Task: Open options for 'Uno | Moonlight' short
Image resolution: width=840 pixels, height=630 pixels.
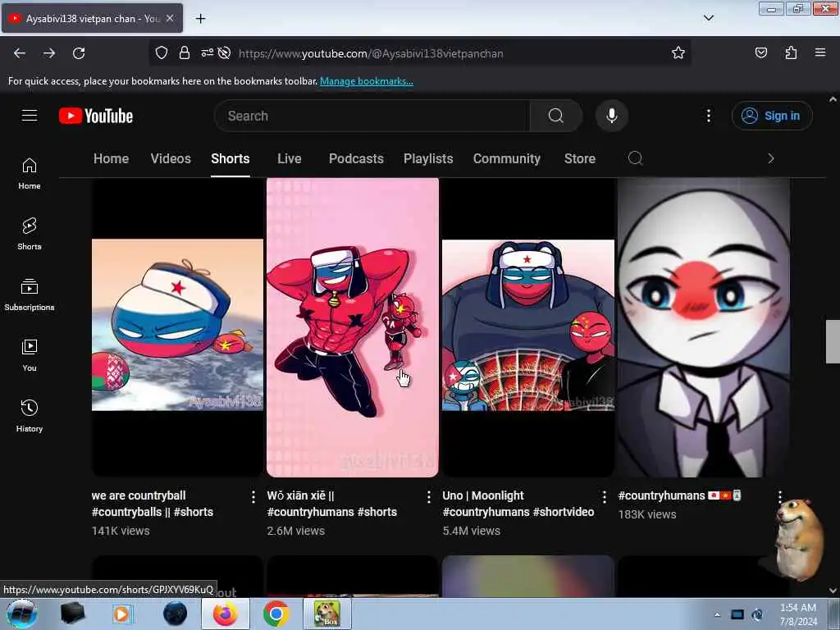Action: tap(605, 497)
